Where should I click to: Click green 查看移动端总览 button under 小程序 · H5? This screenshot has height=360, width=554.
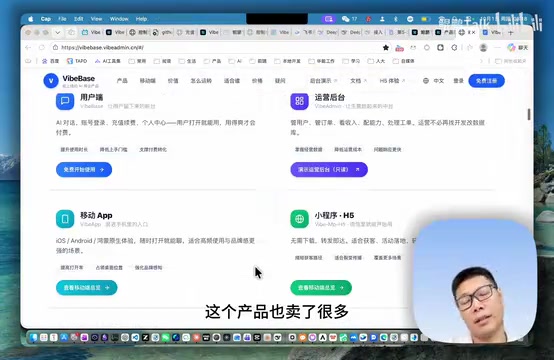[x=321, y=288]
